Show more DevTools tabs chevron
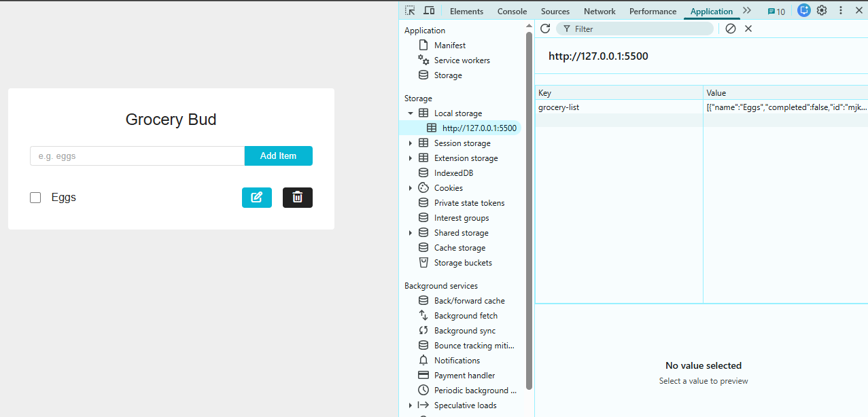This screenshot has height=417, width=868. pyautogui.click(x=747, y=11)
